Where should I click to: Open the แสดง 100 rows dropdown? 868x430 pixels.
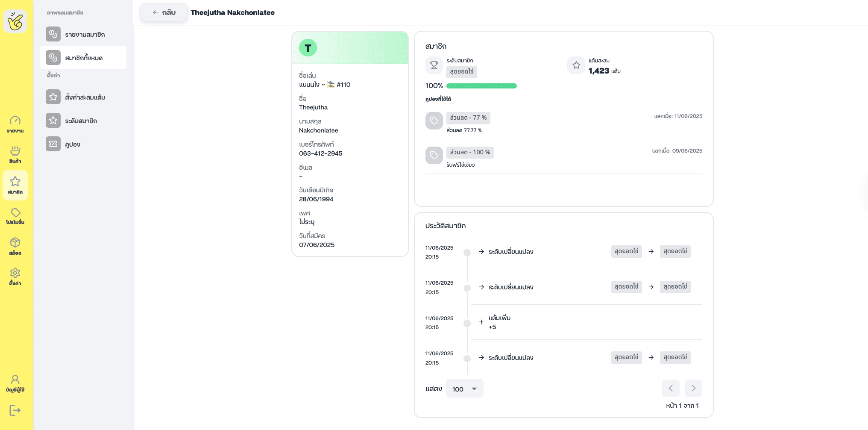click(x=465, y=389)
